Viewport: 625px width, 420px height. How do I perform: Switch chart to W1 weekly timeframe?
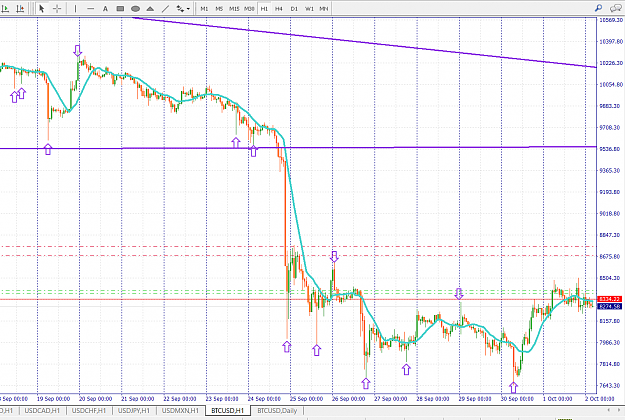(309, 8)
